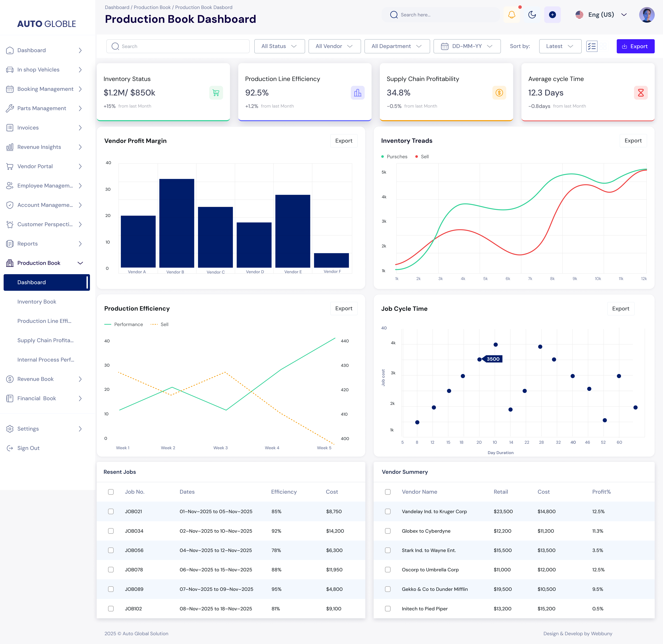Click the AUTO GLOBLE logo
The image size is (663, 644).
point(47,24)
